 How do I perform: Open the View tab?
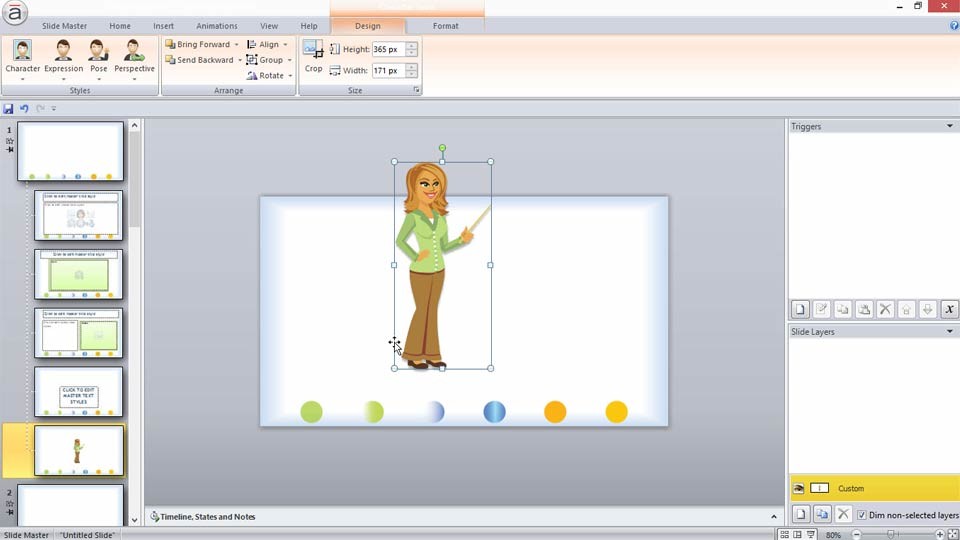[x=269, y=26]
